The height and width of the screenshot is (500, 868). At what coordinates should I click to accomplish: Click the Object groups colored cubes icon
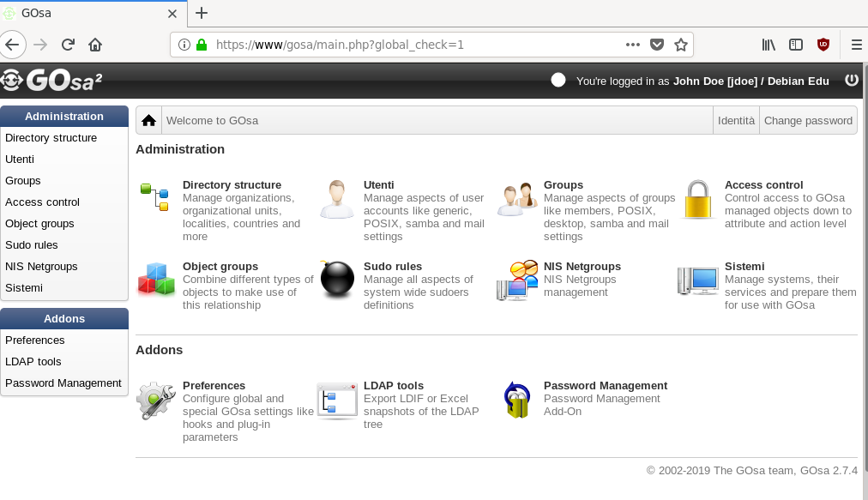pyautogui.click(x=156, y=279)
